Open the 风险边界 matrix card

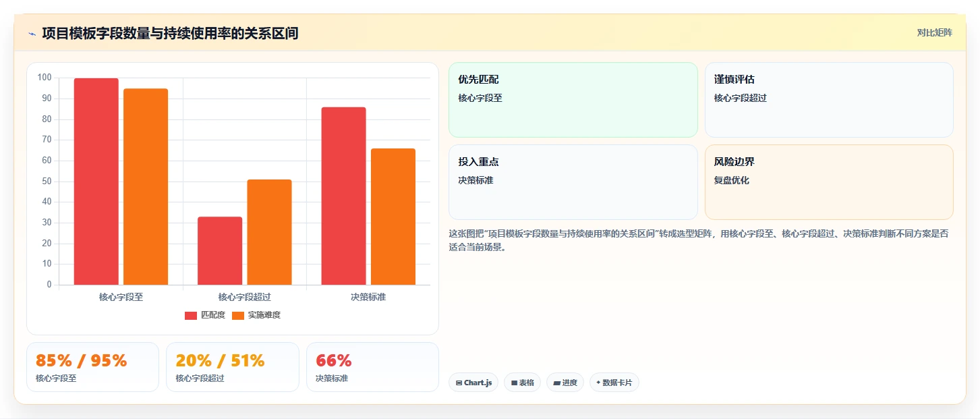click(x=829, y=182)
